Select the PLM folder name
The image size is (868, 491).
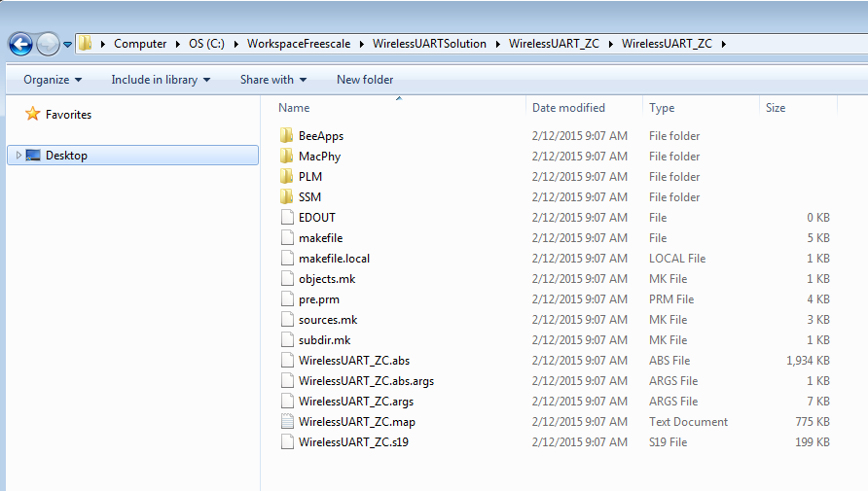310,177
